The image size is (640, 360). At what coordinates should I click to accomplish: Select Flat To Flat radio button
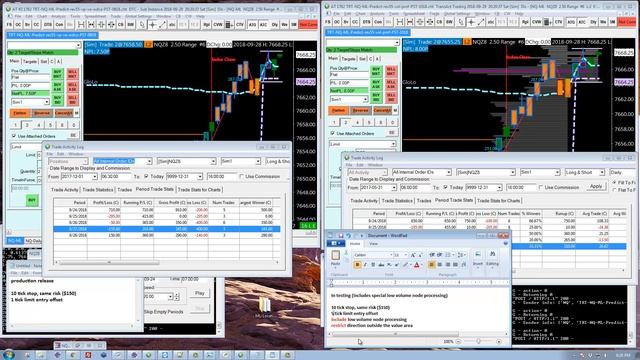click(615, 190)
